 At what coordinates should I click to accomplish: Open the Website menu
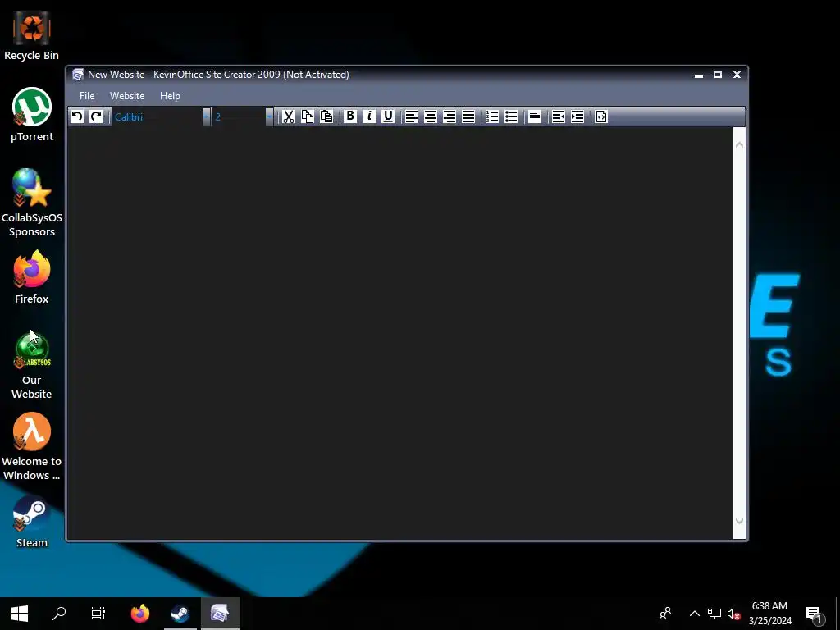(x=127, y=96)
